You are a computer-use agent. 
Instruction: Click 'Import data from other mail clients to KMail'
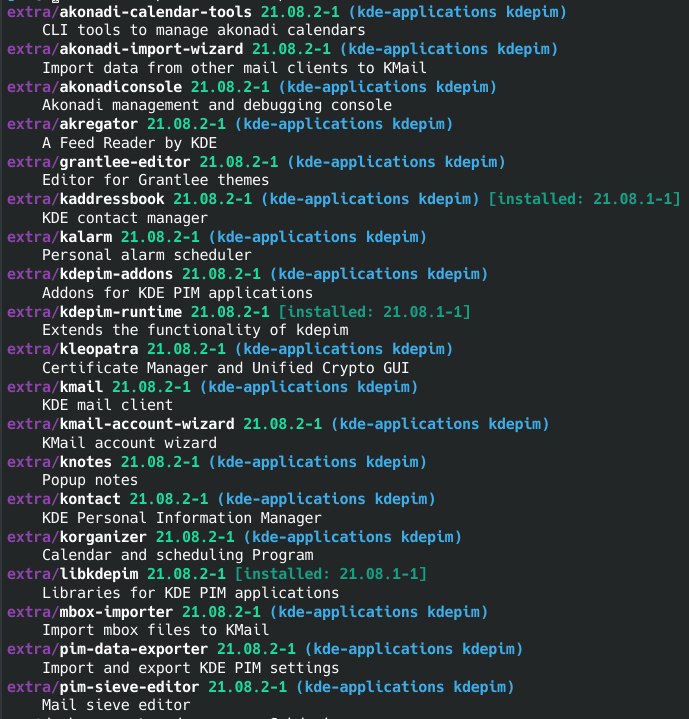[x=234, y=68]
